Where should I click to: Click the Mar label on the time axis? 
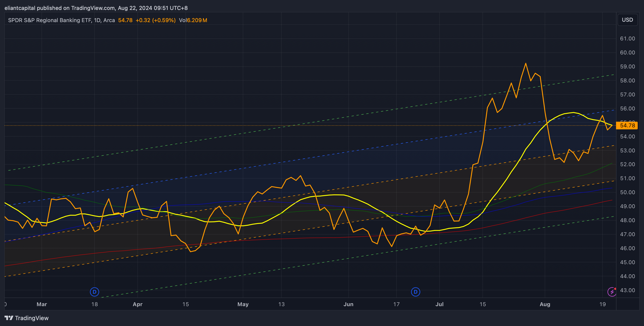click(42, 304)
